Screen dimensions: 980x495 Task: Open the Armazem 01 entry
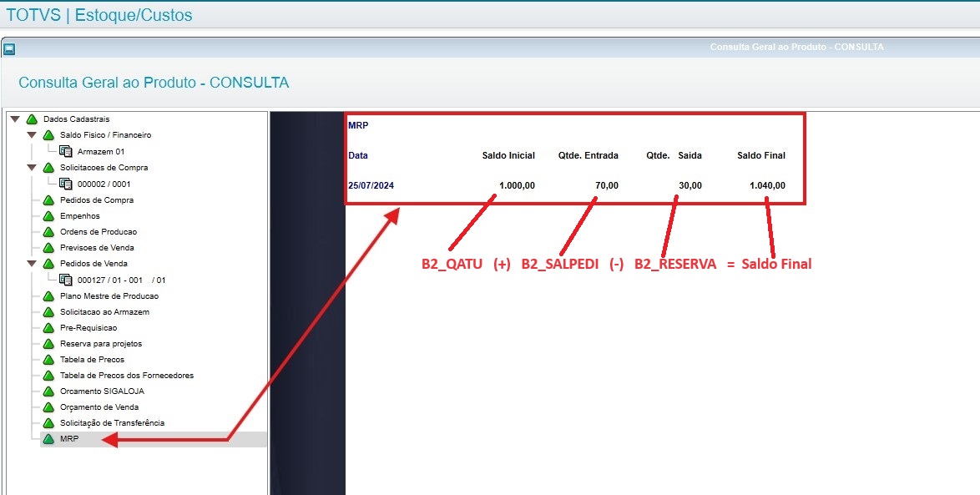tap(101, 152)
